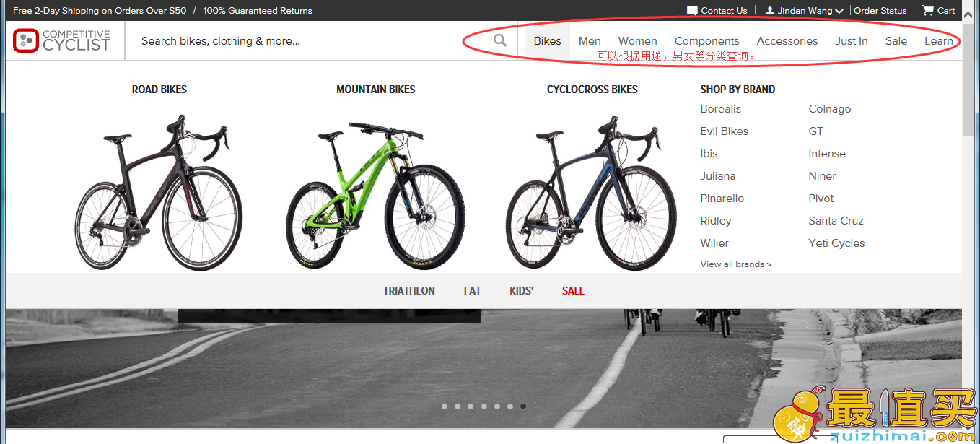Select the Juliana brand
This screenshot has width=980, height=444.
tap(718, 176)
